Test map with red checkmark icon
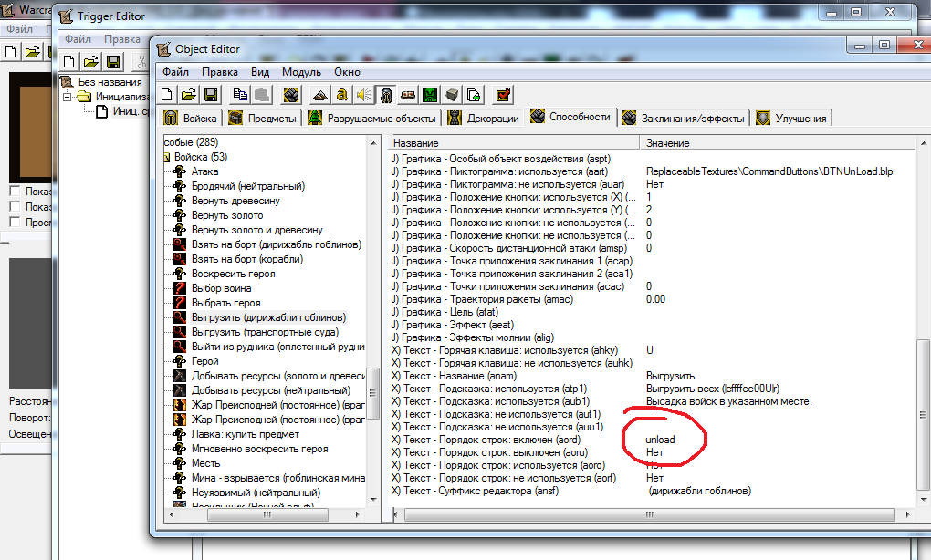Image resolution: width=931 pixels, height=560 pixels. tap(503, 95)
